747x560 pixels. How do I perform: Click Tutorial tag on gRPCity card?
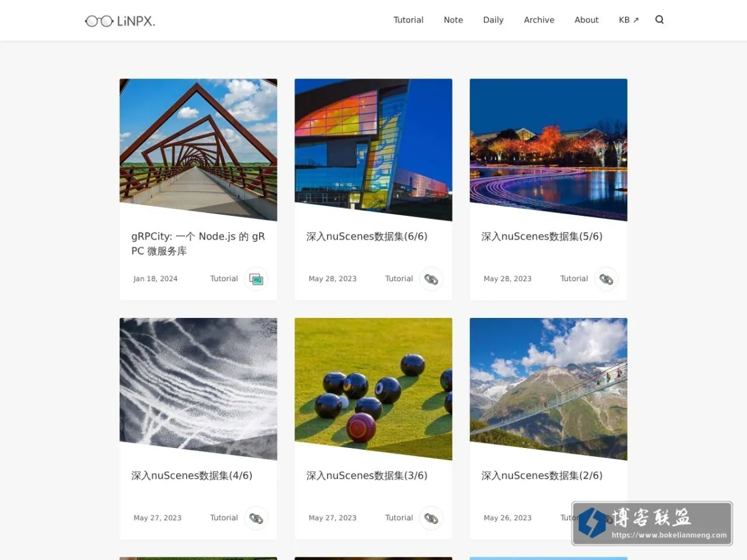pos(224,279)
